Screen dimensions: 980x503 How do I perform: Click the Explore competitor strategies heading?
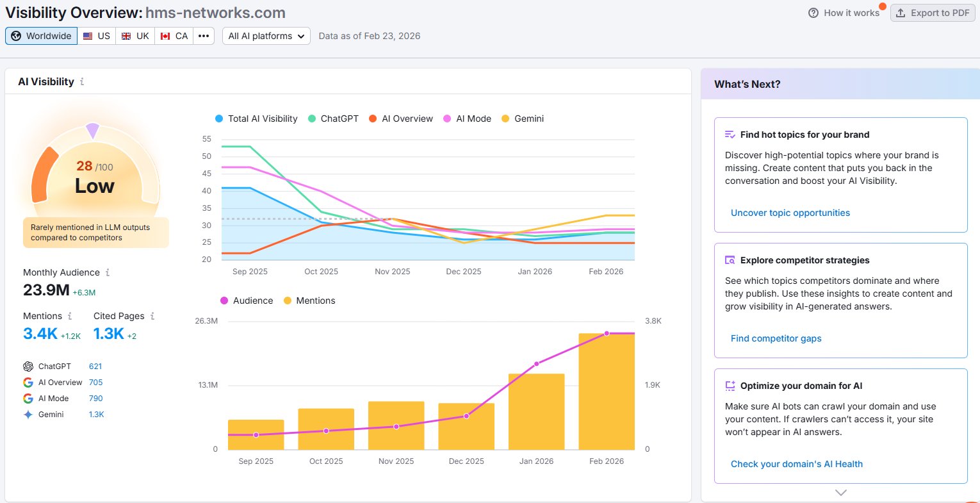(804, 260)
